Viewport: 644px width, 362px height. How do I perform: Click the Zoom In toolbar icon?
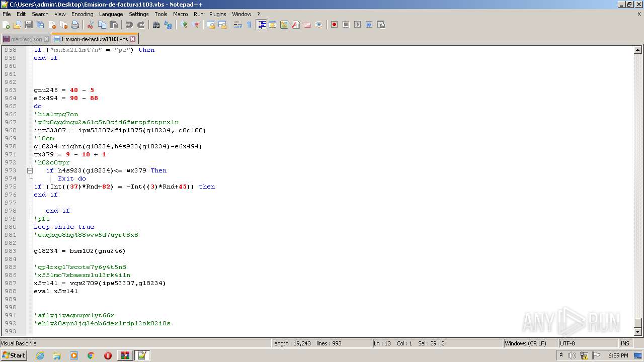tap(183, 25)
